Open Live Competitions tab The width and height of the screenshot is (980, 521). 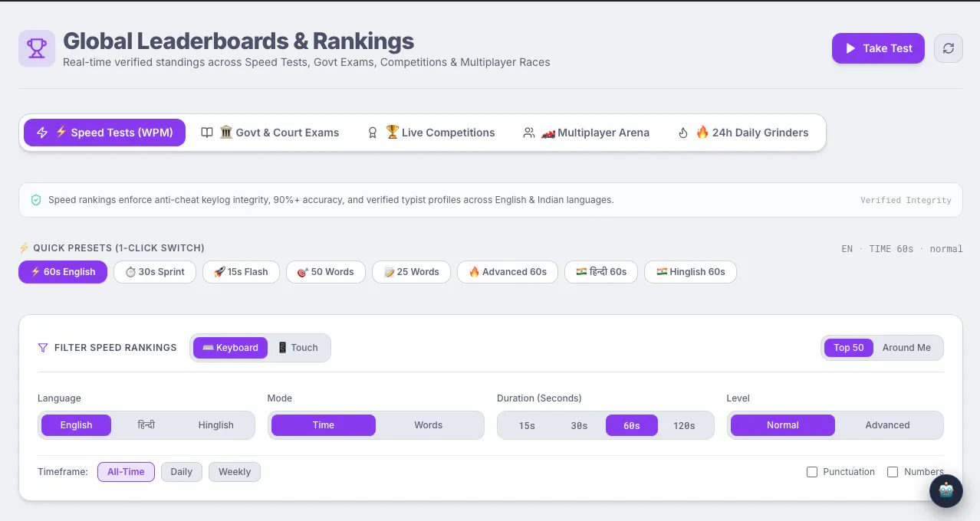[x=431, y=133]
